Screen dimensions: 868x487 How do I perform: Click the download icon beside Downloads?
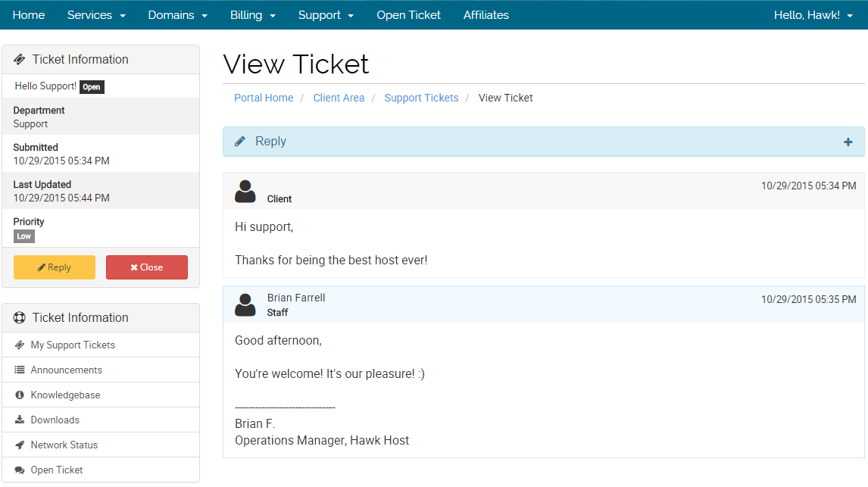[20, 420]
